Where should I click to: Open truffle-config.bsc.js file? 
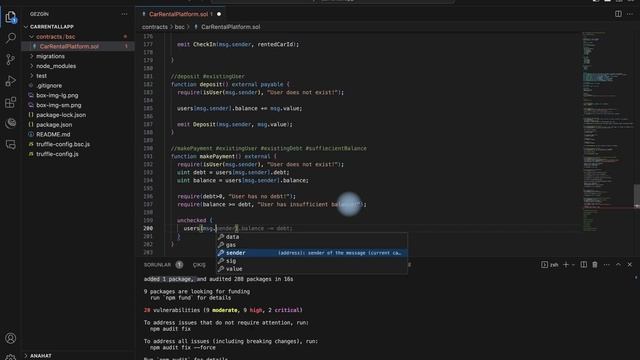pos(63,144)
